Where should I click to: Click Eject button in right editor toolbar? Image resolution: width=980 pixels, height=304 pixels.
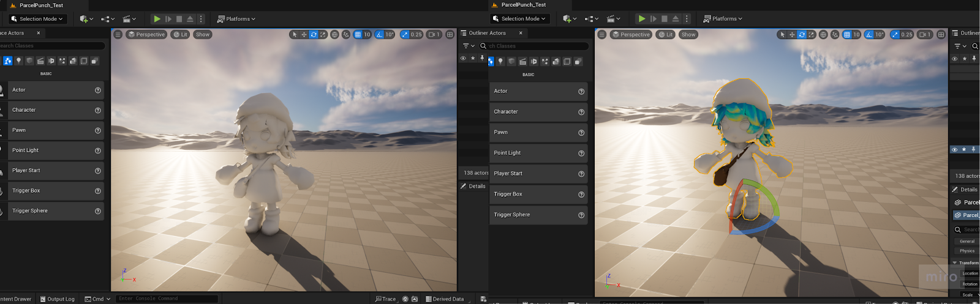[675, 19]
